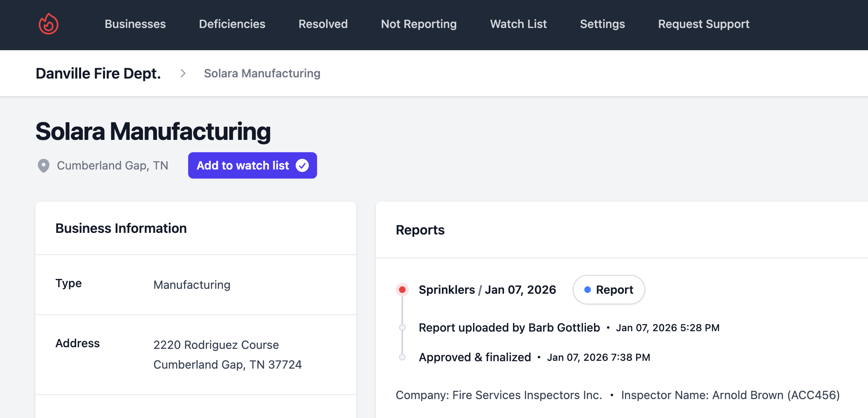Open the Sprinklers Report badge
Viewport: 868px width, 418px height.
click(609, 290)
